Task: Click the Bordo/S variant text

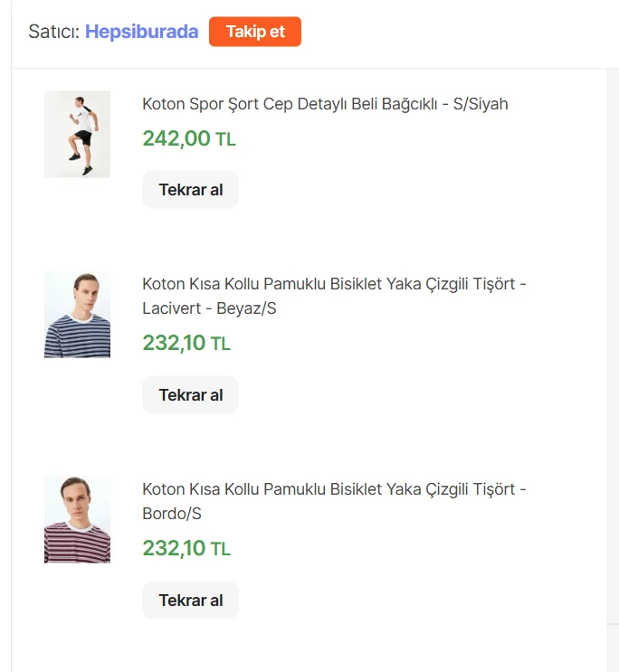Action: click(172, 514)
